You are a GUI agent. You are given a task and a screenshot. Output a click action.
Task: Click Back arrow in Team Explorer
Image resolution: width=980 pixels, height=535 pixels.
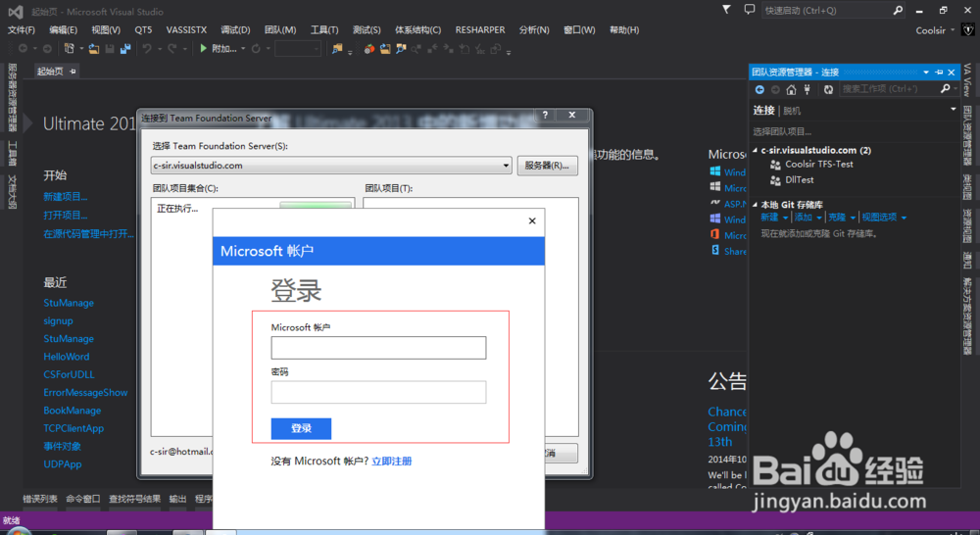tap(759, 89)
